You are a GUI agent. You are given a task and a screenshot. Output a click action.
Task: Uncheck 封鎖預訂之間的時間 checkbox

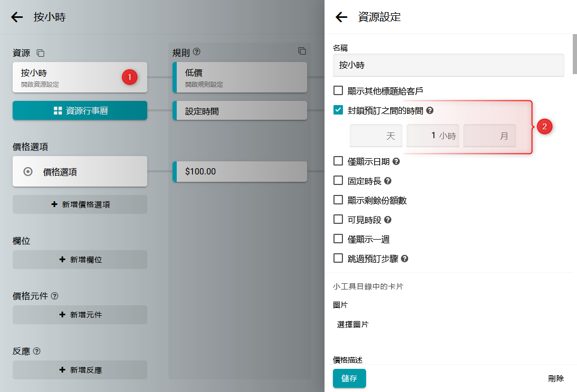tap(338, 110)
